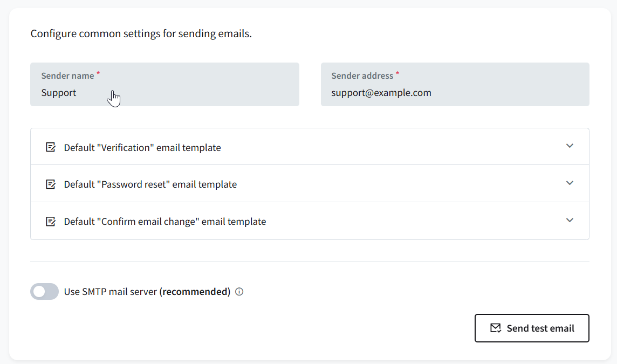
Task: Click the "Configure common settings" description text
Action: pyautogui.click(x=141, y=34)
